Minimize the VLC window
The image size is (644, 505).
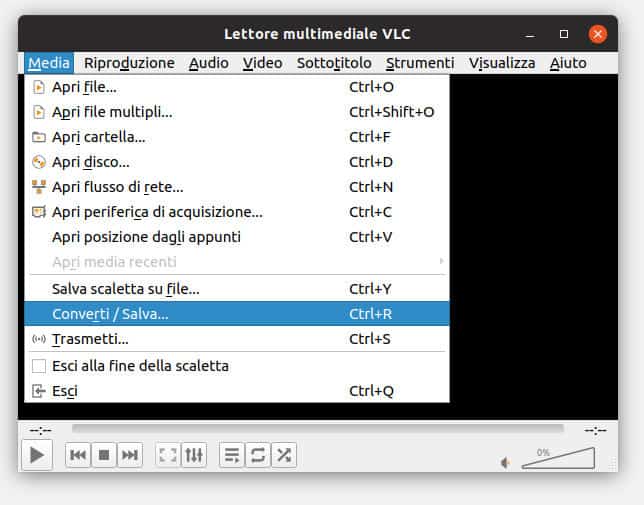tap(530, 34)
